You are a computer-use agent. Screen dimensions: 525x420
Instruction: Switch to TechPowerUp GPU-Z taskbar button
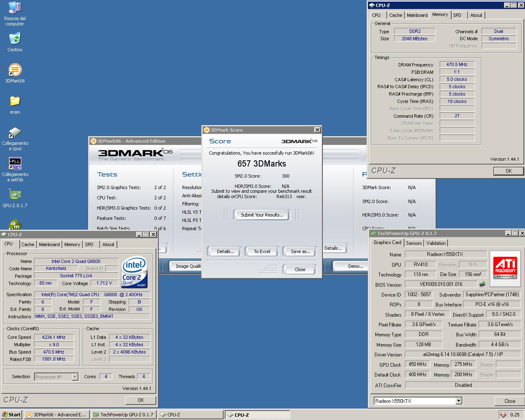pos(123,415)
